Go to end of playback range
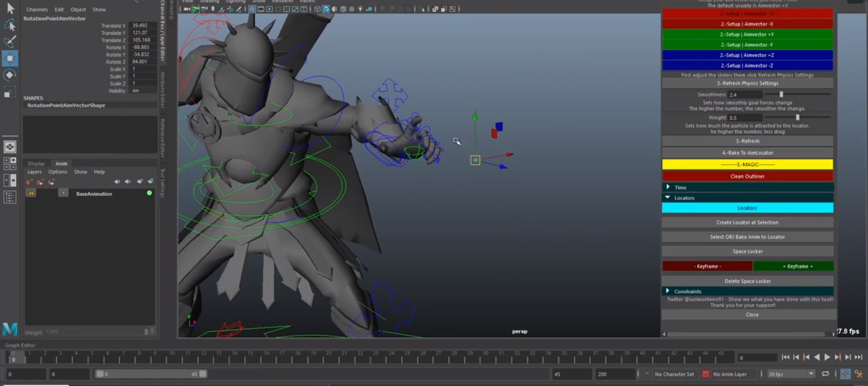Screen dimensions: 868x386 point(858,357)
